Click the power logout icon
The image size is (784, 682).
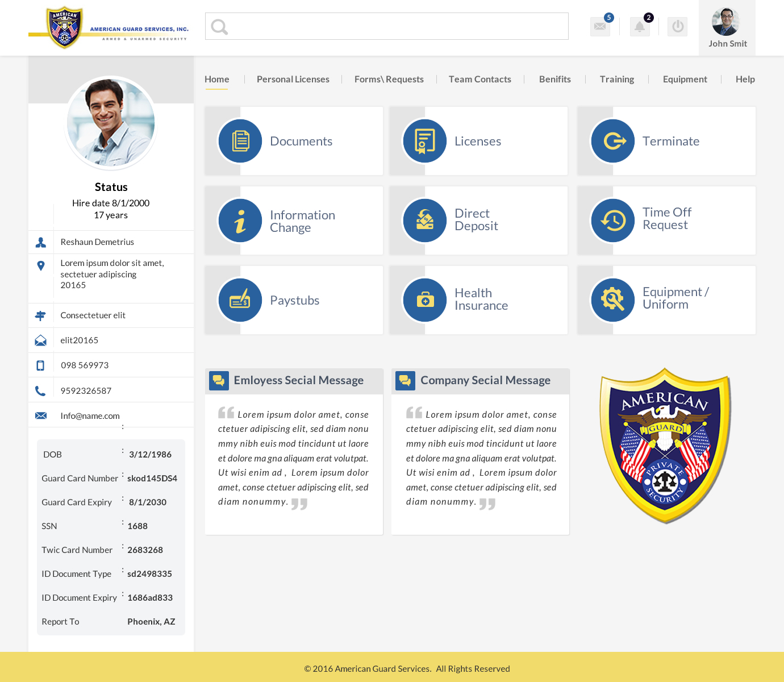coord(677,26)
